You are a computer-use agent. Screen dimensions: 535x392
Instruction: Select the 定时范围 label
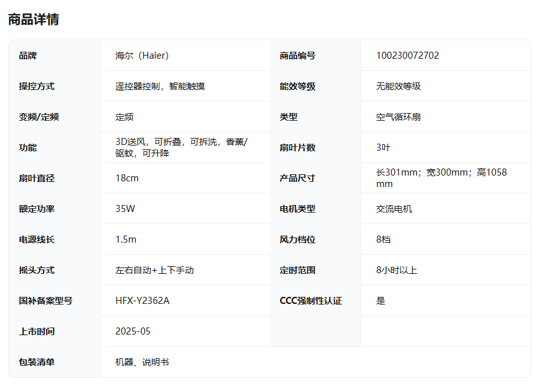[x=297, y=270]
